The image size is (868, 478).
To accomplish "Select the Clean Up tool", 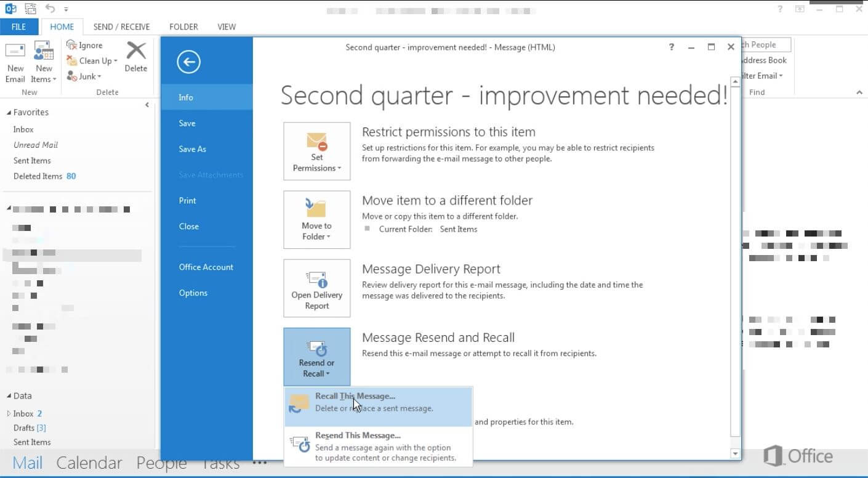I will click(x=91, y=60).
